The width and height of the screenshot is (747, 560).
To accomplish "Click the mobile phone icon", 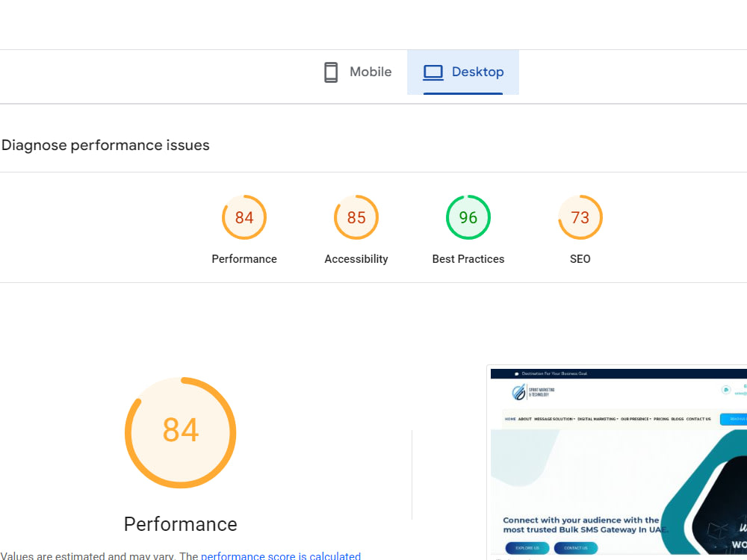I will click(331, 72).
